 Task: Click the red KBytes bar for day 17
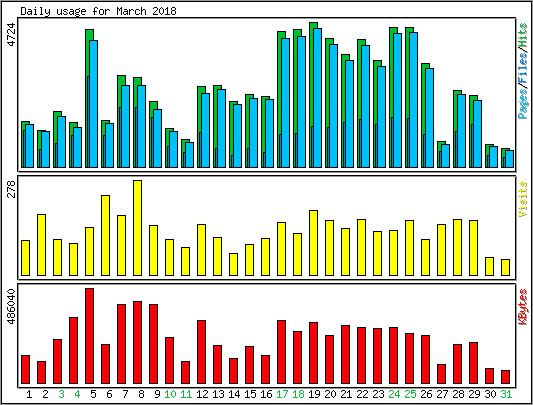[281, 352]
